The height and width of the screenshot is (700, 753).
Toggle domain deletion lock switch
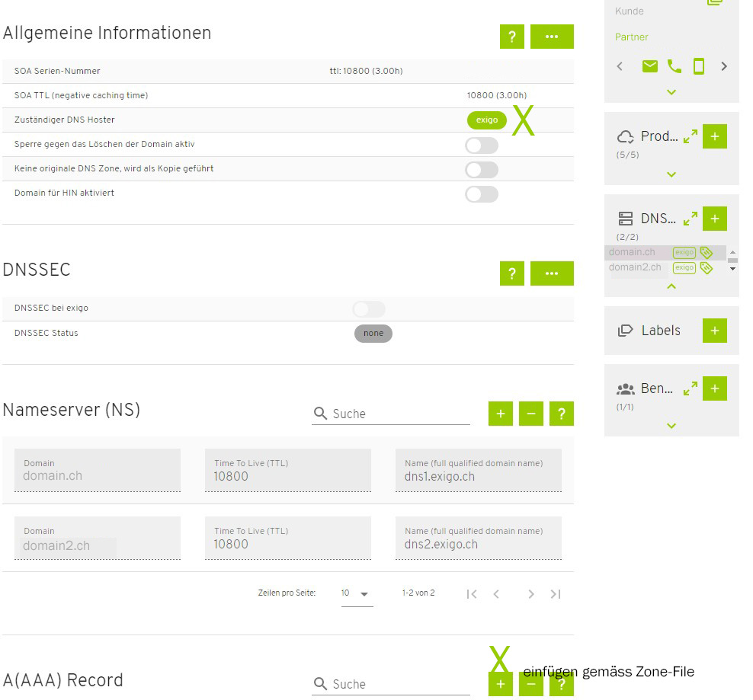pos(482,145)
